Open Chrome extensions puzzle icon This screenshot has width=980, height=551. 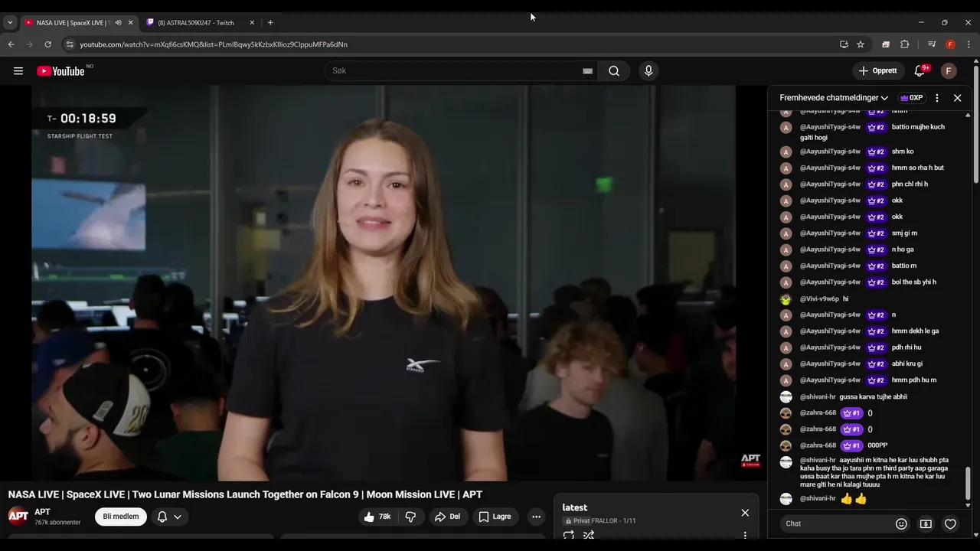(904, 44)
